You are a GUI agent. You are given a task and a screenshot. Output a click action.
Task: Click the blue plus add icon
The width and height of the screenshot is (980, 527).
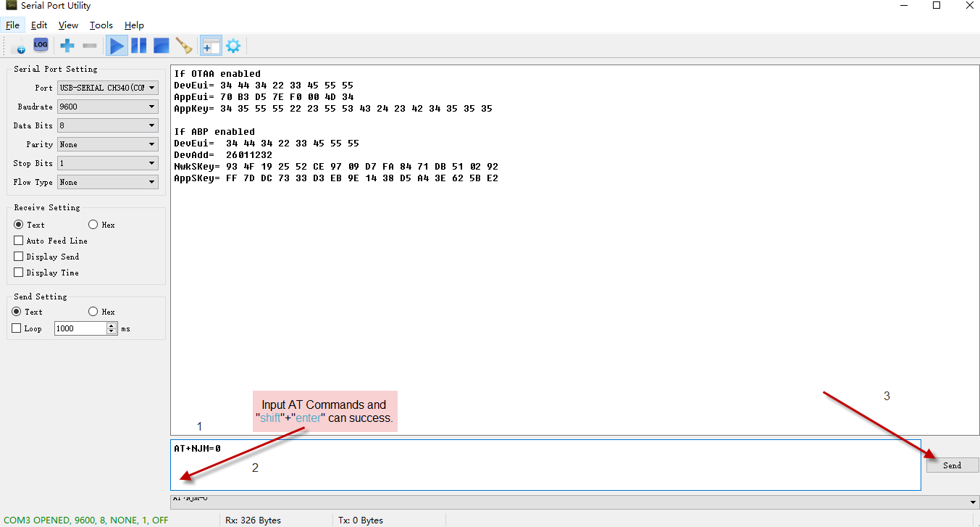tap(67, 46)
